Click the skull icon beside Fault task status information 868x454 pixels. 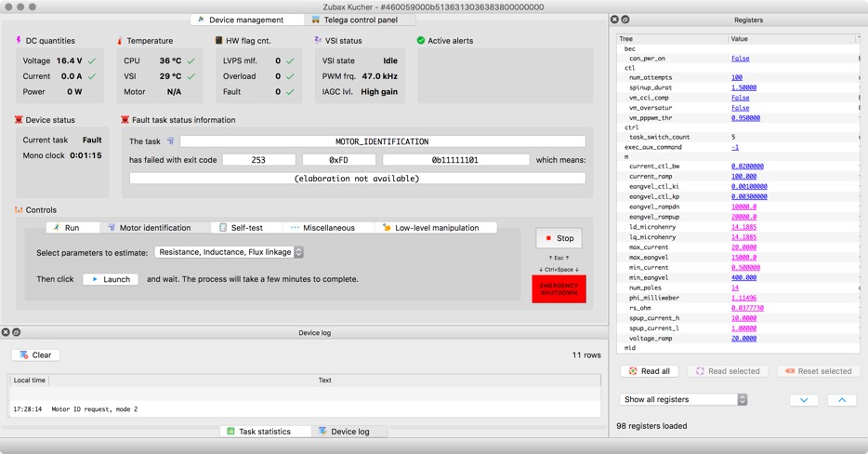click(125, 120)
